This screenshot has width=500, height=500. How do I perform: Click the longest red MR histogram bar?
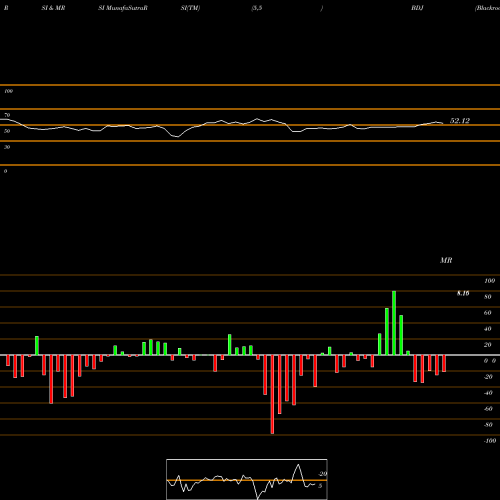tap(272, 394)
